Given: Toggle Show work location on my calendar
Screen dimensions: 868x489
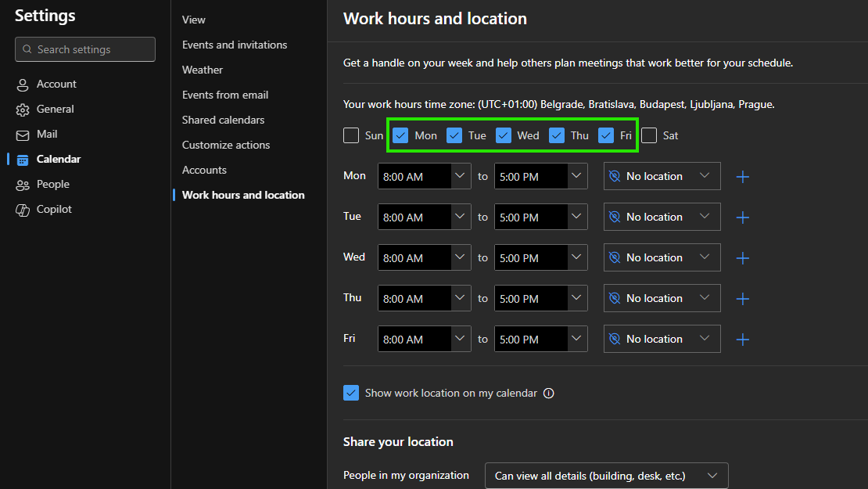Looking at the screenshot, I should click(351, 393).
